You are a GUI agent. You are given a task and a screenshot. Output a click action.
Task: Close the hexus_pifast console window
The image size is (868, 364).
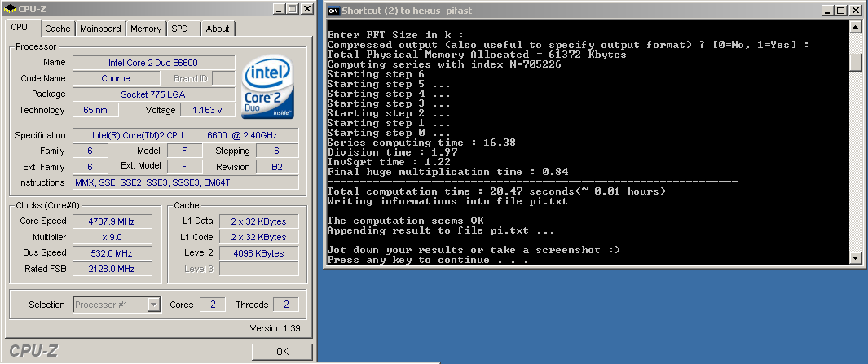pyautogui.click(x=856, y=11)
